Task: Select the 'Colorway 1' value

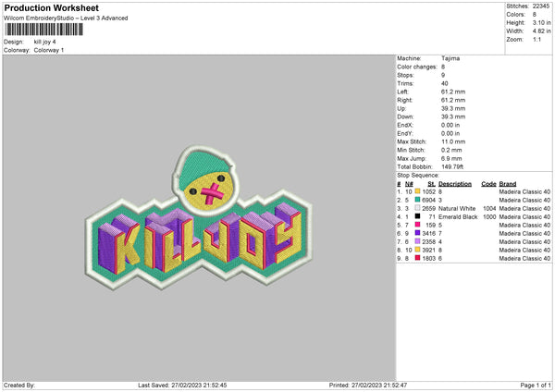Action: click(49, 50)
